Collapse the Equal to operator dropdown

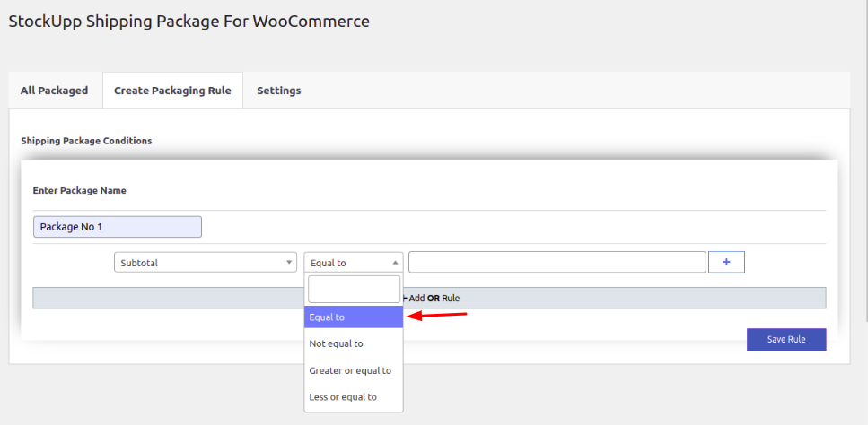[x=353, y=263]
